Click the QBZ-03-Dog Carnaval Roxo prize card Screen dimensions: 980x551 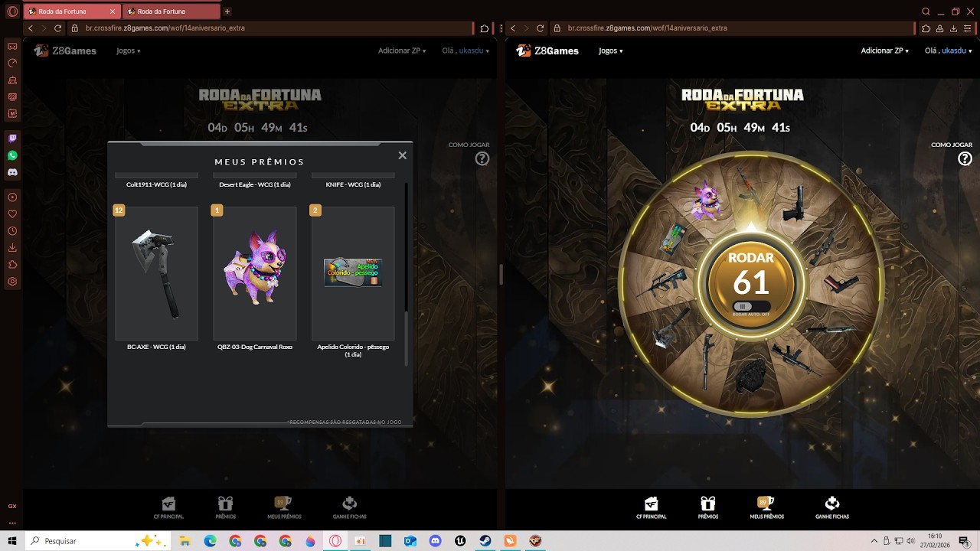pyautogui.click(x=254, y=273)
